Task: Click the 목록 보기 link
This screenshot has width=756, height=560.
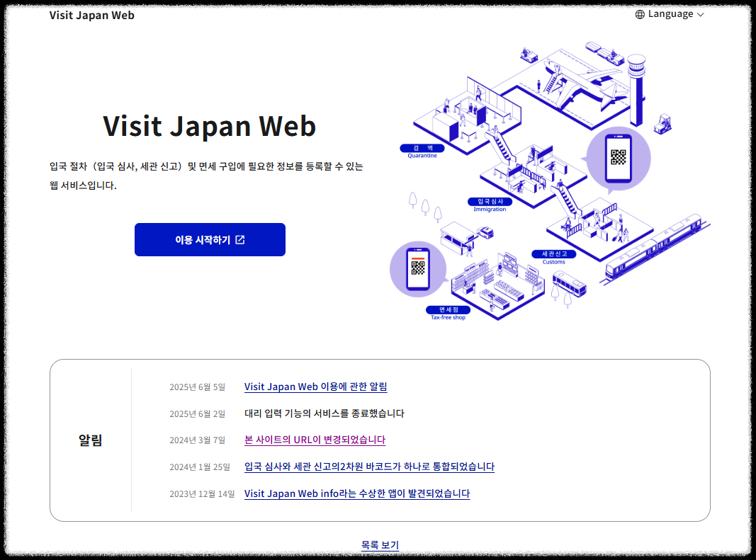Action: pos(380,545)
